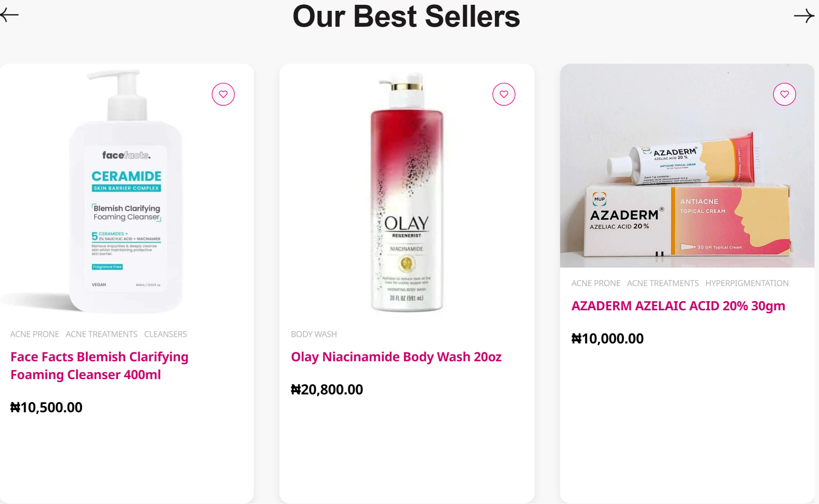Select ACNE TREATMENTS category under Face Facts
This screenshot has height=504, width=819.
coord(101,334)
